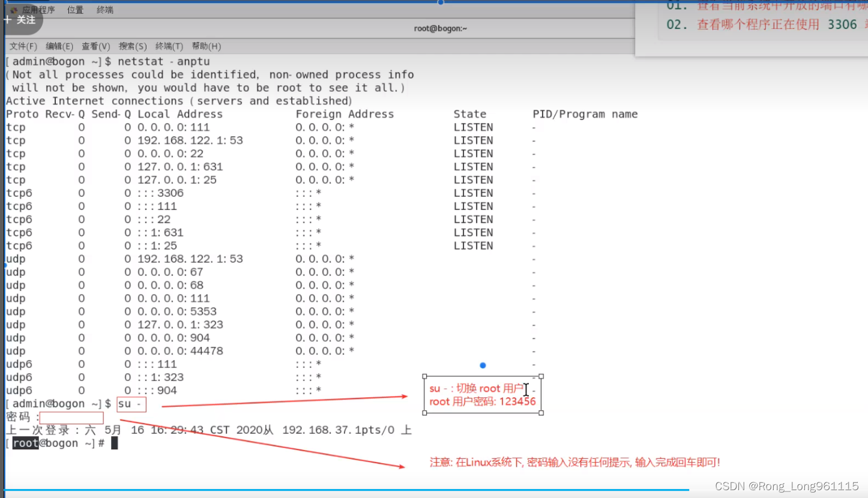This screenshot has width=868, height=498.
Task: Select the ::1:631 local address
Action: pos(161,233)
